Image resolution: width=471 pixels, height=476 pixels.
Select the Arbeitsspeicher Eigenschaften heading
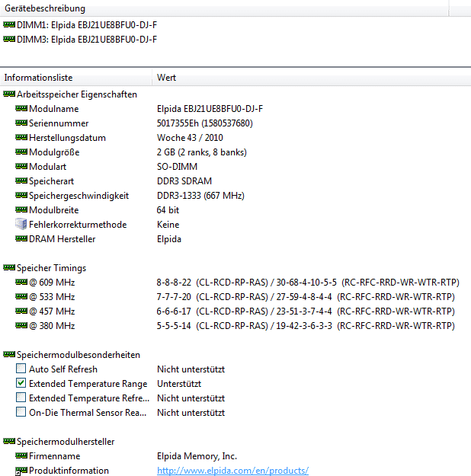pos(77,94)
